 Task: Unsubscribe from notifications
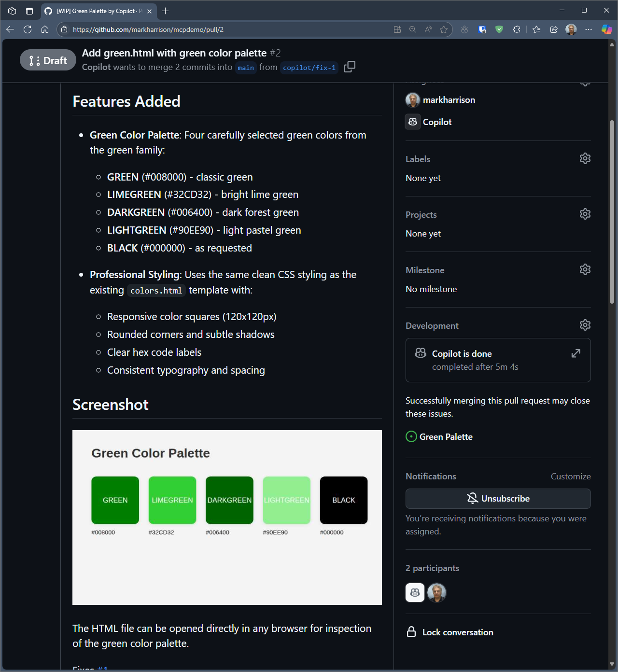498,499
